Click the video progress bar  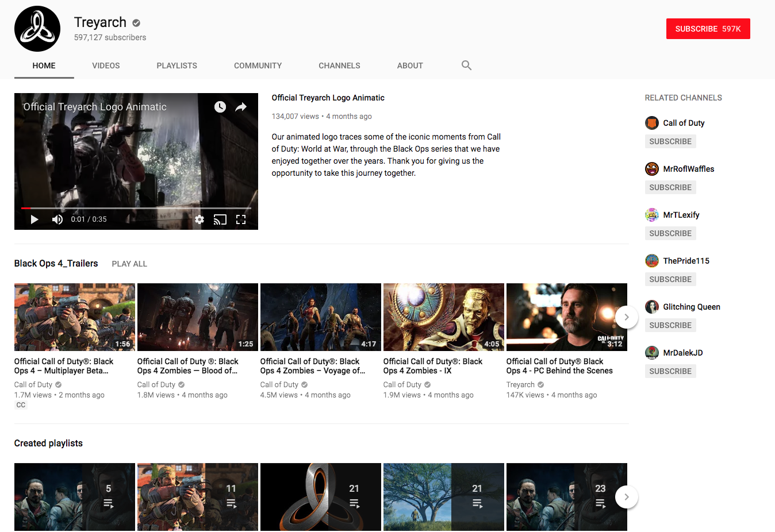(x=136, y=208)
